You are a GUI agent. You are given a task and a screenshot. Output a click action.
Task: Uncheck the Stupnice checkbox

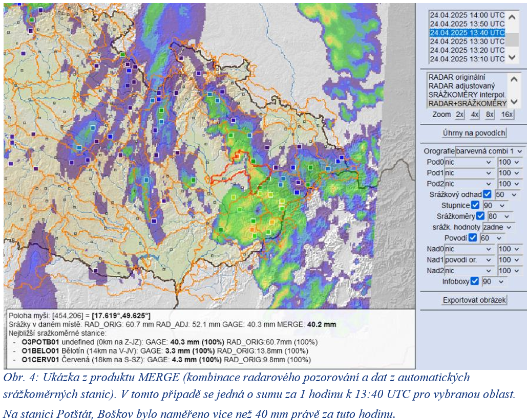(x=475, y=205)
